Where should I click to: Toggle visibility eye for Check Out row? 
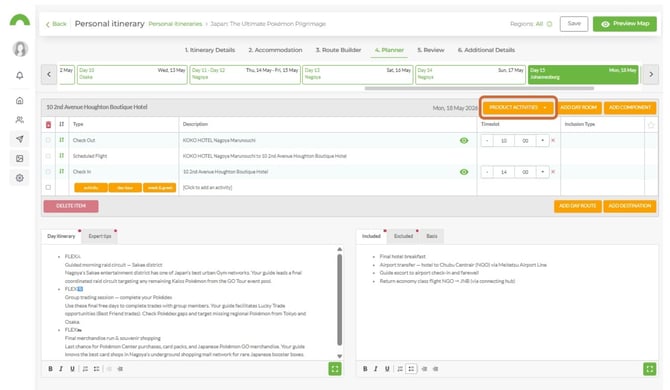[x=464, y=141]
